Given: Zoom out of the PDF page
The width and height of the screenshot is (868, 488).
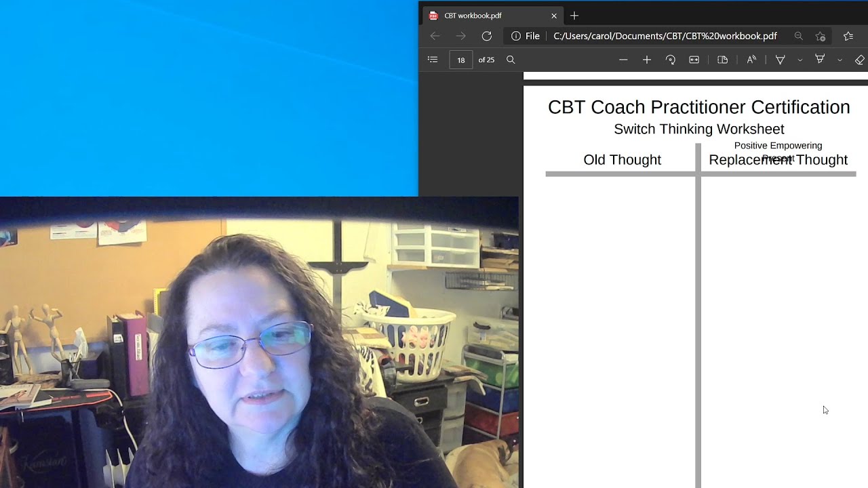Looking at the screenshot, I should coord(623,60).
